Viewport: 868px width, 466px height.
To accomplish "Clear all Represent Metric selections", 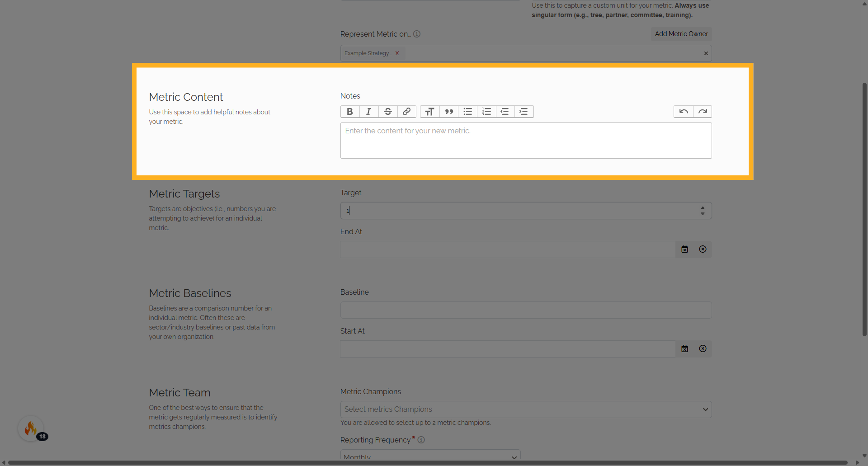I will [x=706, y=53].
